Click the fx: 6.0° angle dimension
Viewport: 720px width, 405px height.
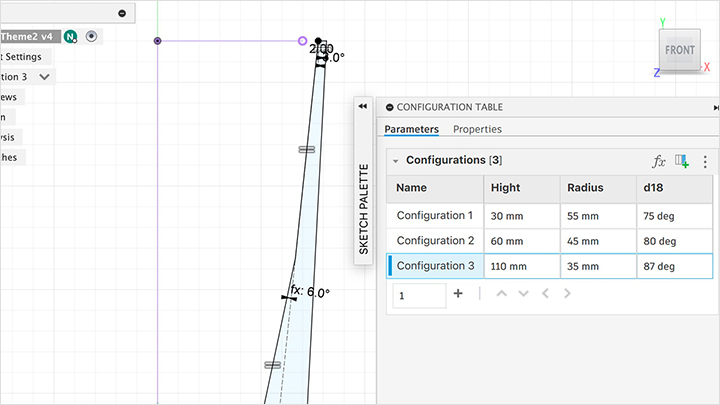310,292
